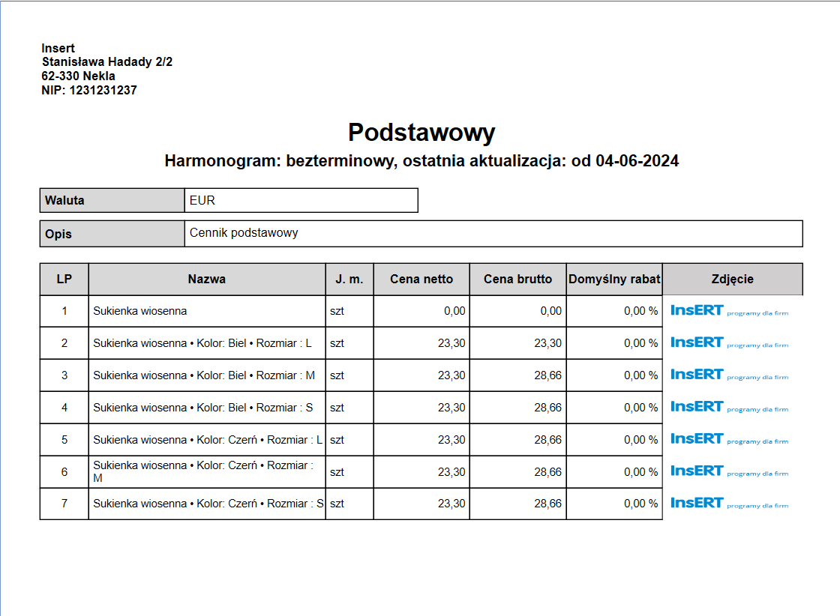Click the 'Nazwa' column header

tap(207, 279)
